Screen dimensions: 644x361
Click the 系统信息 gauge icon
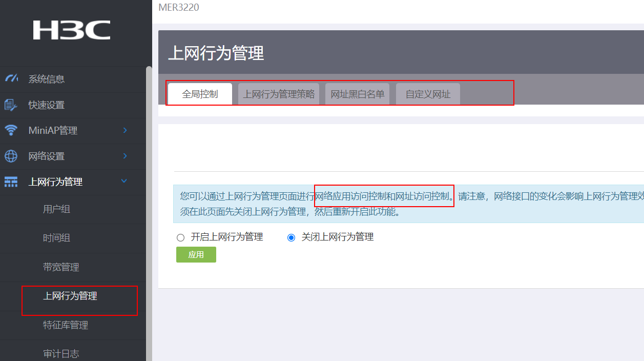(11, 78)
